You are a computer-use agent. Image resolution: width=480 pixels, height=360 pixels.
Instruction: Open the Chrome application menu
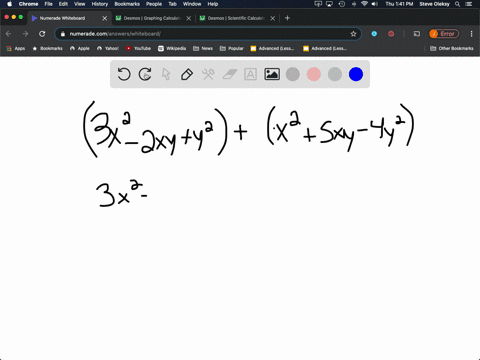tap(28, 4)
